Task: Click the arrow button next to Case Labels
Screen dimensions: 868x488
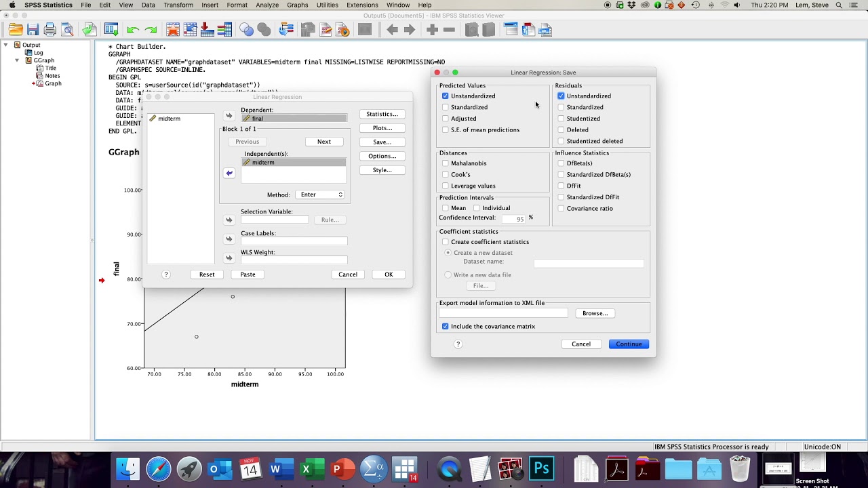Action: pyautogui.click(x=229, y=239)
